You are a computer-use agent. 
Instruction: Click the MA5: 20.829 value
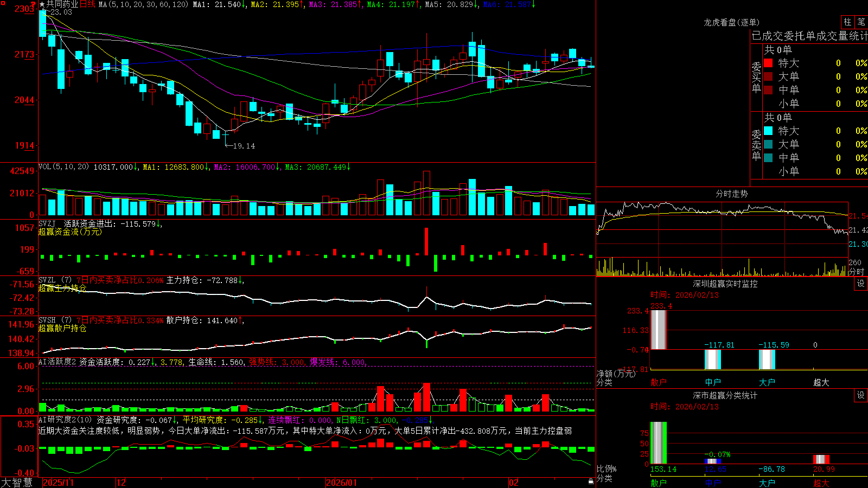(449, 4)
